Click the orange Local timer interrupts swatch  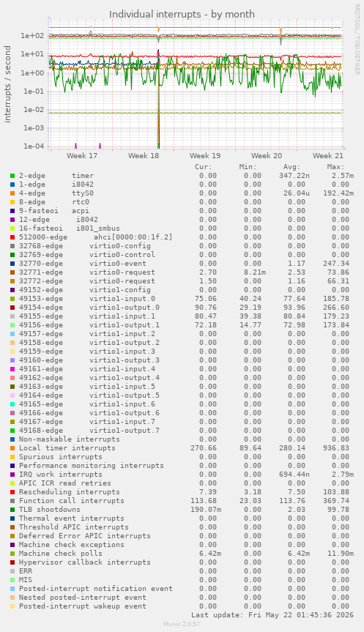click(12, 448)
